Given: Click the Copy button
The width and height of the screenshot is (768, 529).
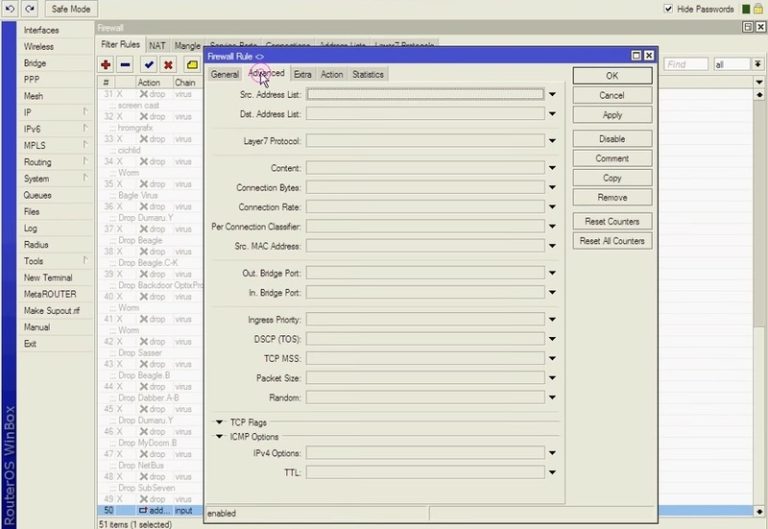Looking at the screenshot, I should (612, 178).
